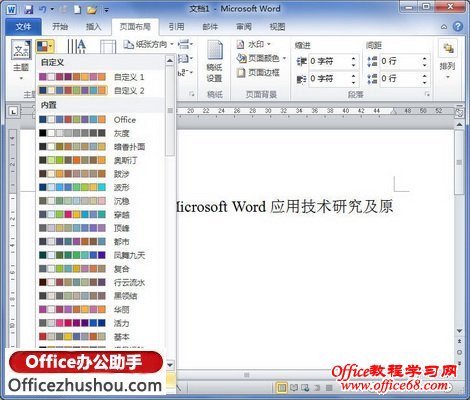
Task: Increase left indent with the up arrow
Action: 354,58
